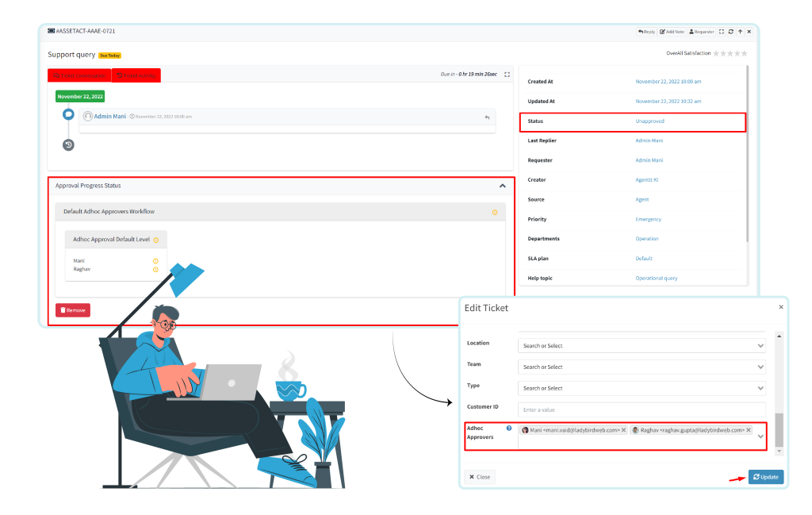Open the Team Search or Select dropdown
The height and width of the screenshot is (515, 812).
pos(642,367)
